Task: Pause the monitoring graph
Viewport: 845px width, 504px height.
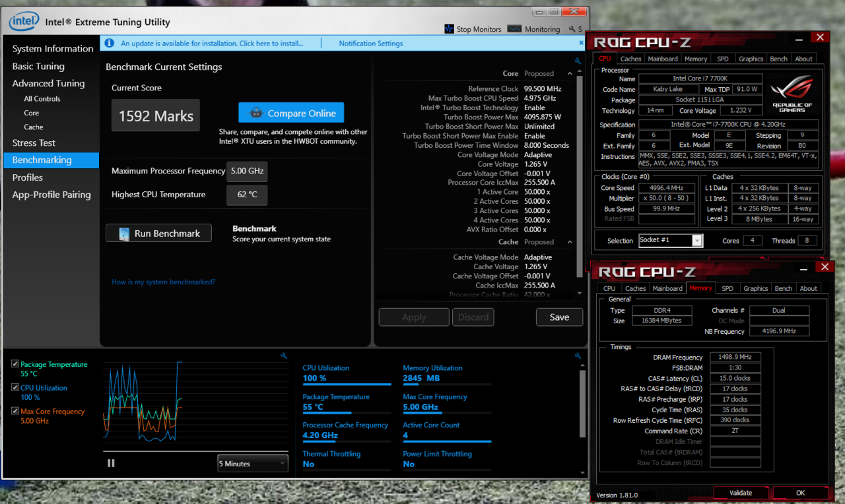Action: (111, 463)
